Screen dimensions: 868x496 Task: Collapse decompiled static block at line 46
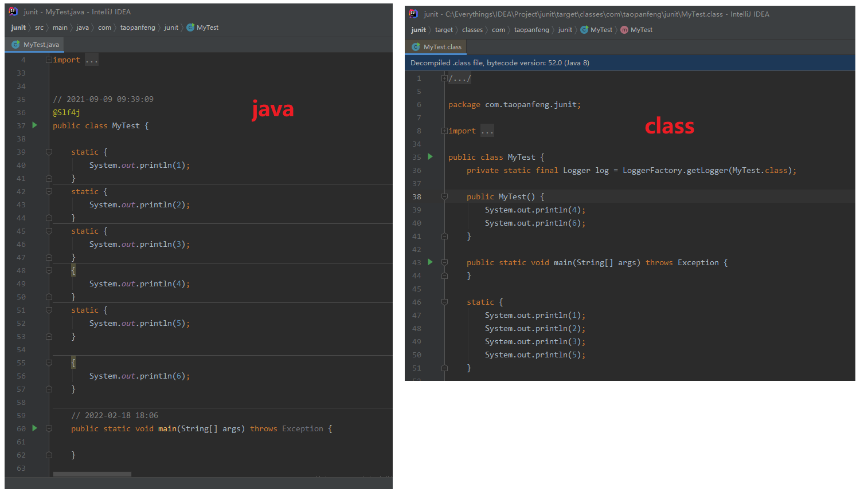click(444, 302)
